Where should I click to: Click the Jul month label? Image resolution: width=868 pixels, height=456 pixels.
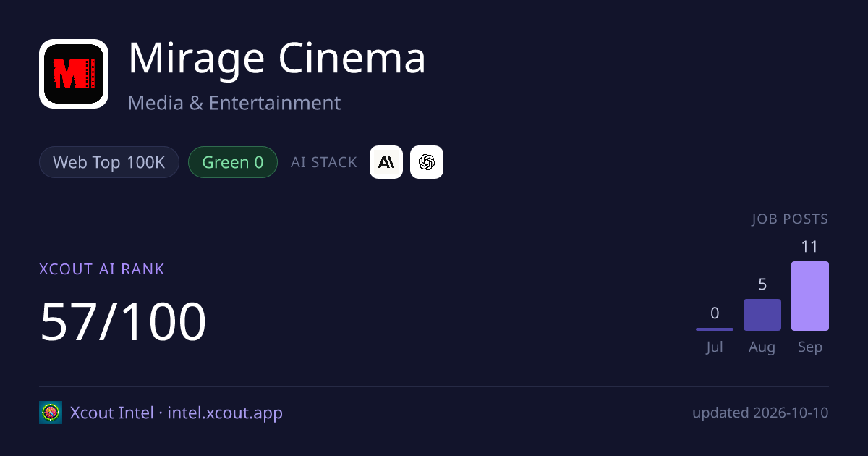[x=715, y=347]
